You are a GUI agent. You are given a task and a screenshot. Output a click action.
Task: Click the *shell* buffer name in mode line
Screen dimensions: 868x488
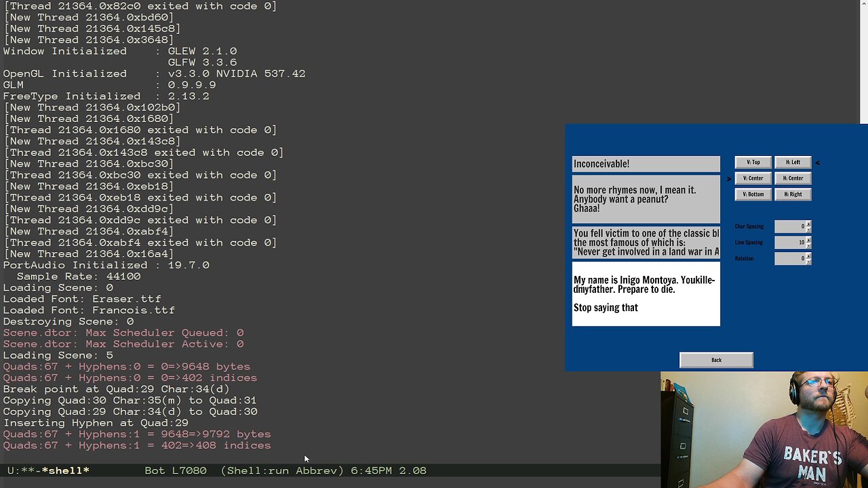[x=65, y=470]
